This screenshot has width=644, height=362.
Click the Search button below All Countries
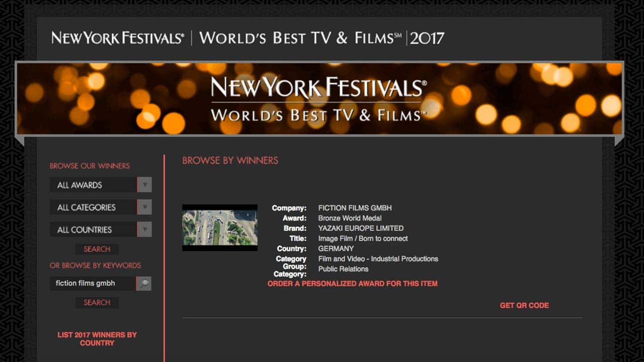point(97,249)
